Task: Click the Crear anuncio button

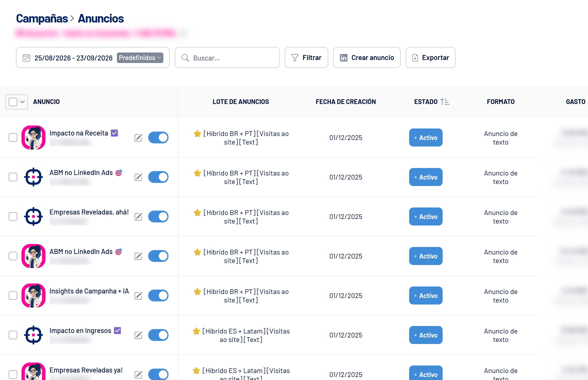Action: coord(367,58)
